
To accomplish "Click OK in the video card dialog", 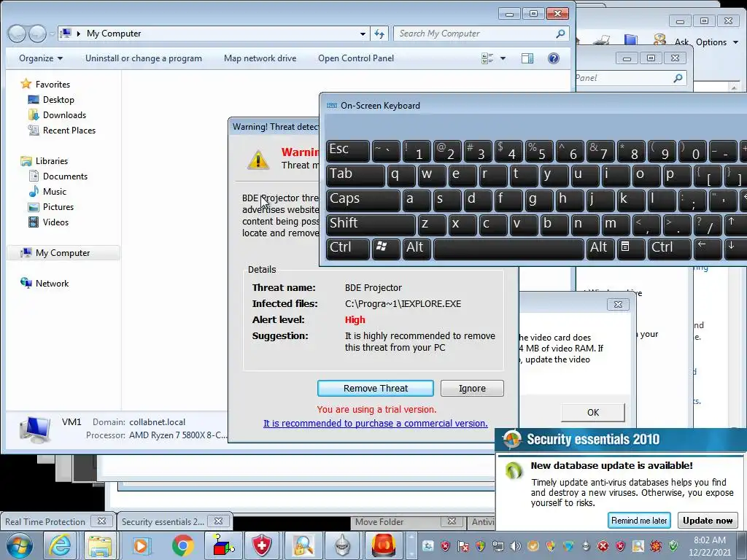I will pyautogui.click(x=593, y=413).
